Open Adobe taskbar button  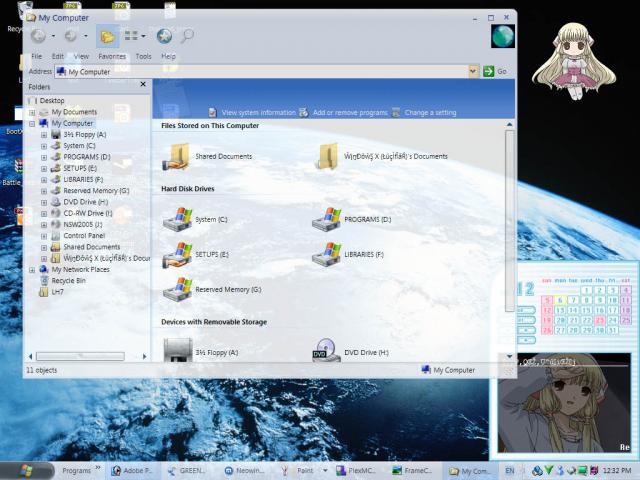click(x=132, y=471)
